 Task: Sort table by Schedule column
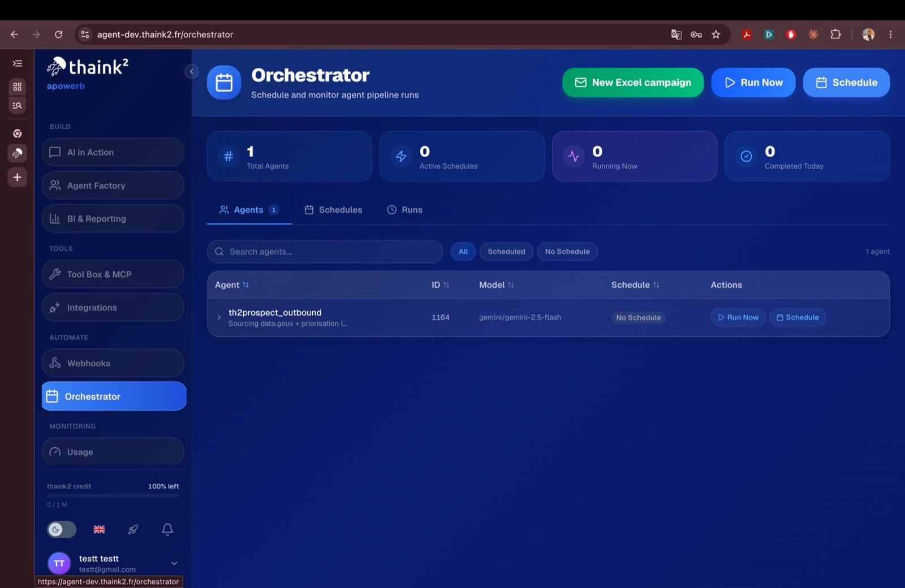pyautogui.click(x=635, y=285)
